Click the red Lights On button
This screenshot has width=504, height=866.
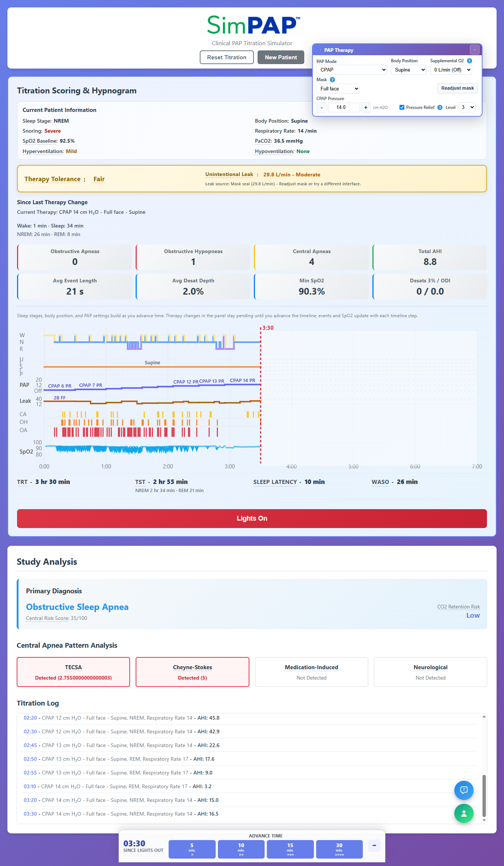pyautogui.click(x=252, y=518)
